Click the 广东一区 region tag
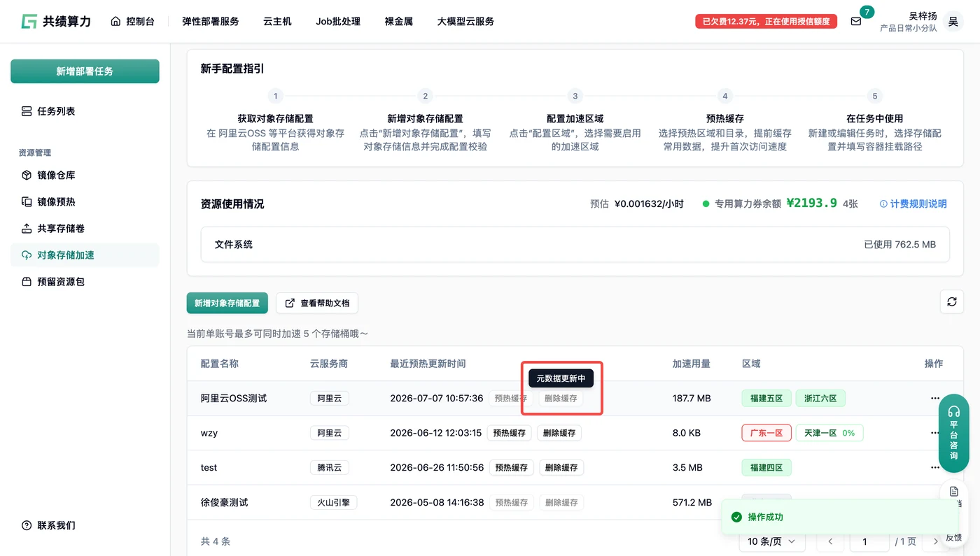 [x=766, y=433]
